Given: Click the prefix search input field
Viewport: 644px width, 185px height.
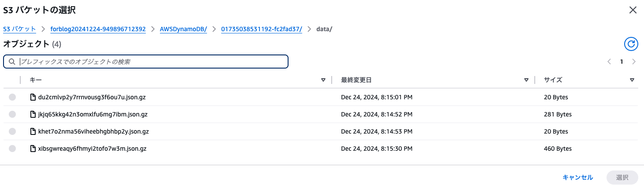Looking at the screenshot, I should click(x=150, y=62).
